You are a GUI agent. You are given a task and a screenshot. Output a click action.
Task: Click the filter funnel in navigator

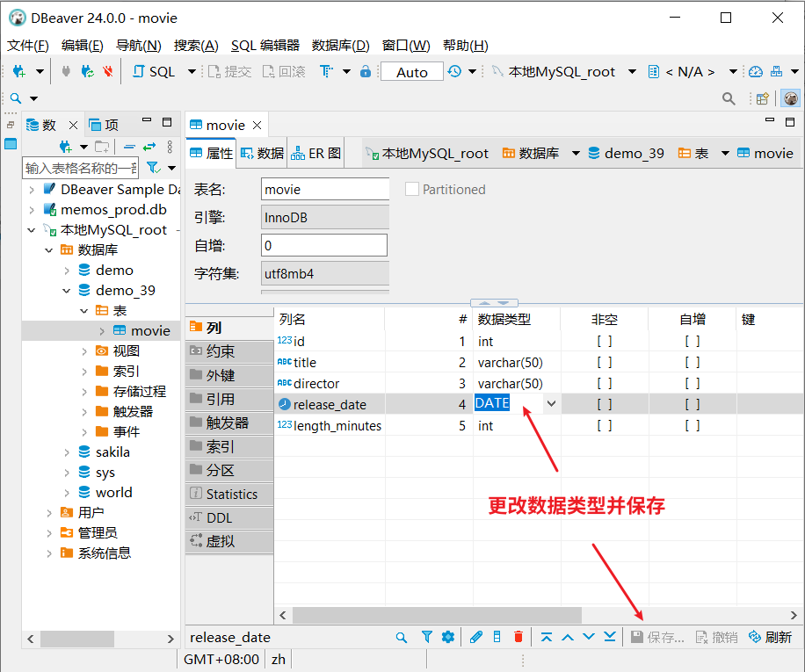click(154, 167)
